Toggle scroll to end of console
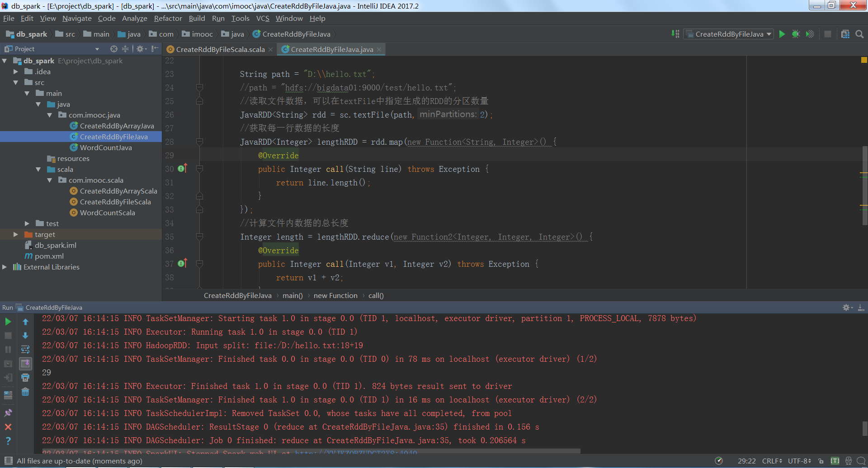The width and height of the screenshot is (868, 468). [x=25, y=364]
